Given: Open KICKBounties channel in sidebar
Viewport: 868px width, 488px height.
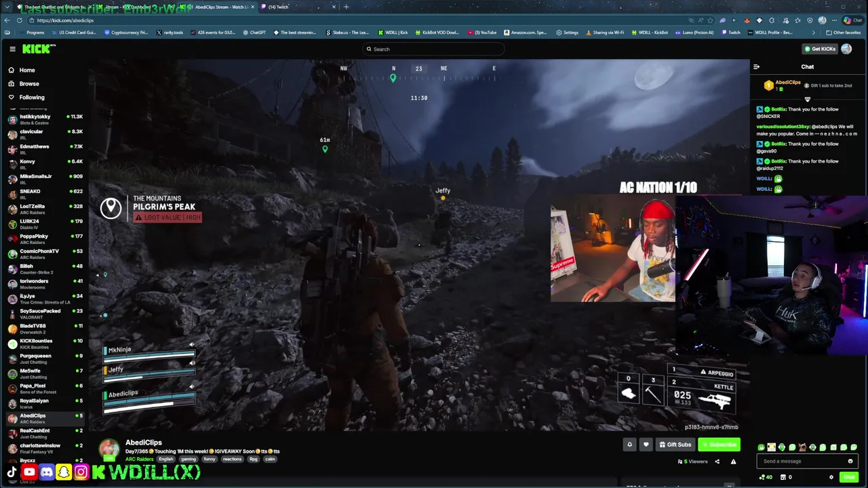Looking at the screenshot, I should click(44, 343).
